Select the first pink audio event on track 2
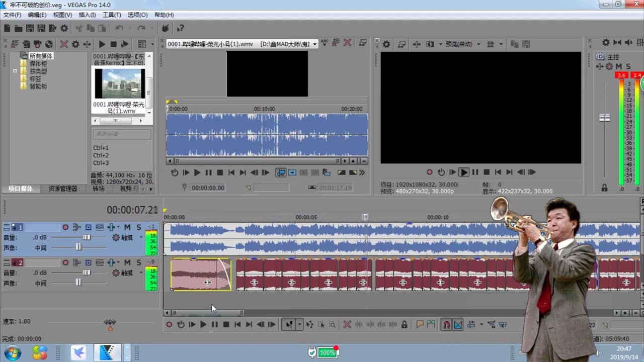The width and height of the screenshot is (644, 362). (201, 275)
